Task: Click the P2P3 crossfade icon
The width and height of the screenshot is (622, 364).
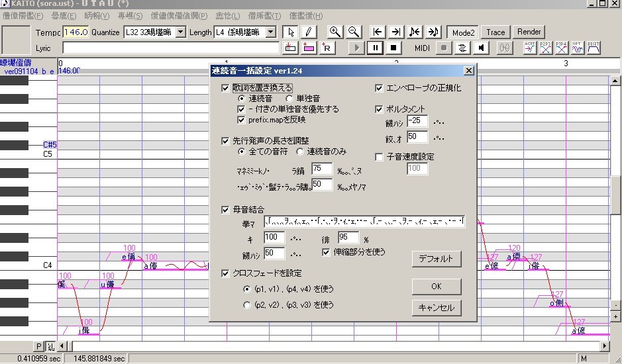Action: click(546, 48)
